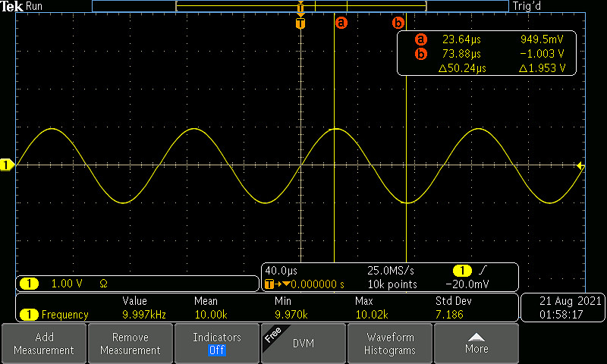This screenshot has width=607, height=364.
Task: Click the trigger level arrow at right edge
Action: 580,166
